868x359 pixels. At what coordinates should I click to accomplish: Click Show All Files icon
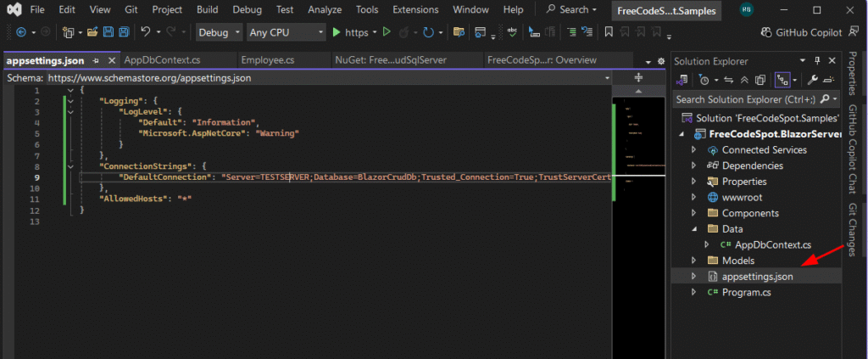[760, 81]
